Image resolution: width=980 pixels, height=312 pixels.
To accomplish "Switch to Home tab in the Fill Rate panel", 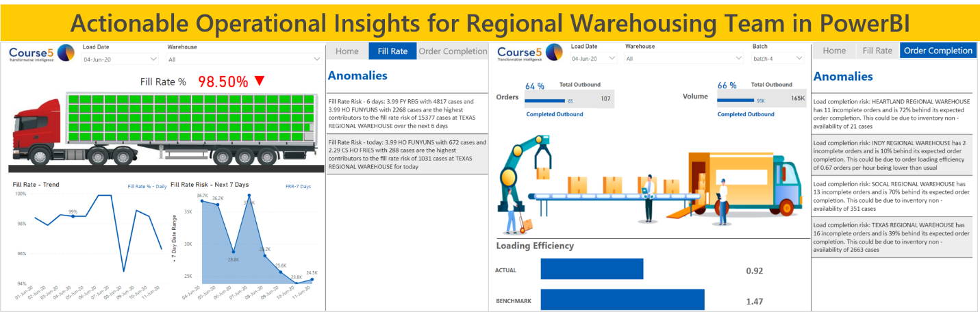I will pyautogui.click(x=347, y=51).
